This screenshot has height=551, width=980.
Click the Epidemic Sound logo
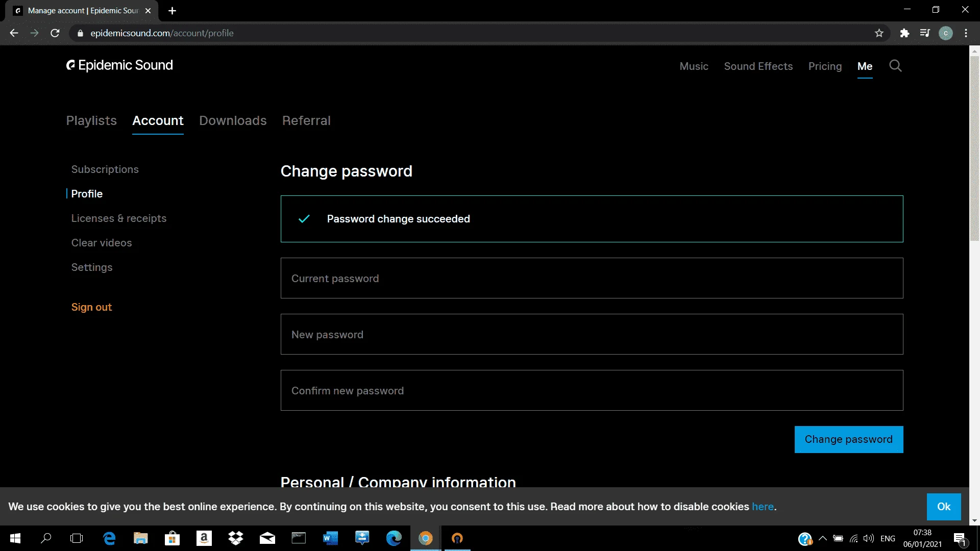tap(119, 65)
